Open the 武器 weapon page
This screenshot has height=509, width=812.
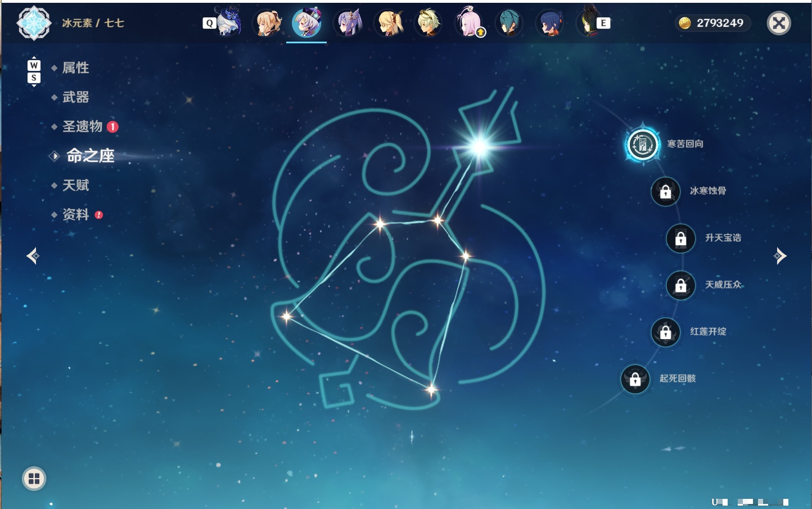(75, 97)
